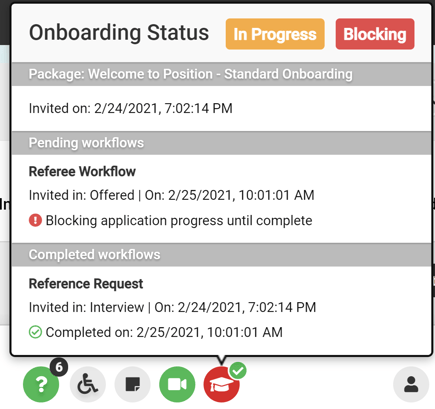The height and width of the screenshot is (409, 435).
Task: Click the In Progress status badge
Action: click(x=275, y=34)
